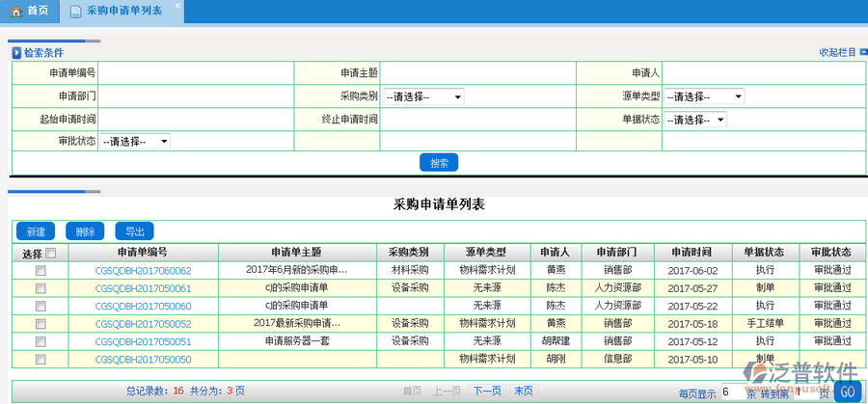Click the 导出 export button

[134, 231]
